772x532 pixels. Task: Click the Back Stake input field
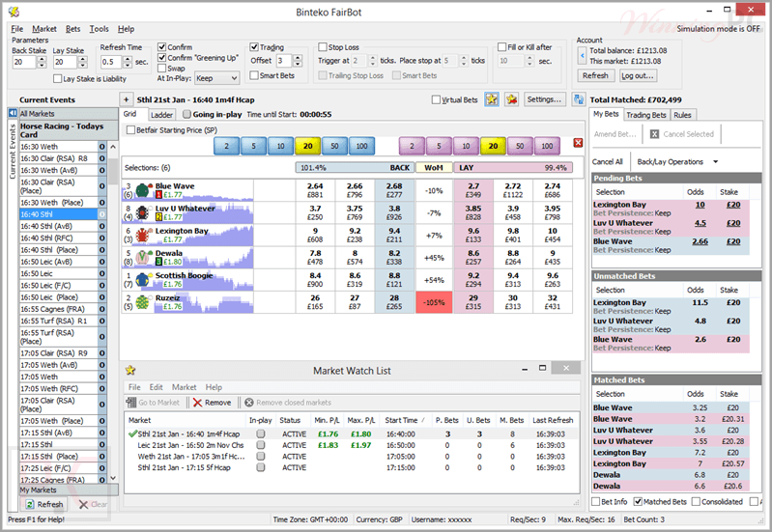pos(24,62)
